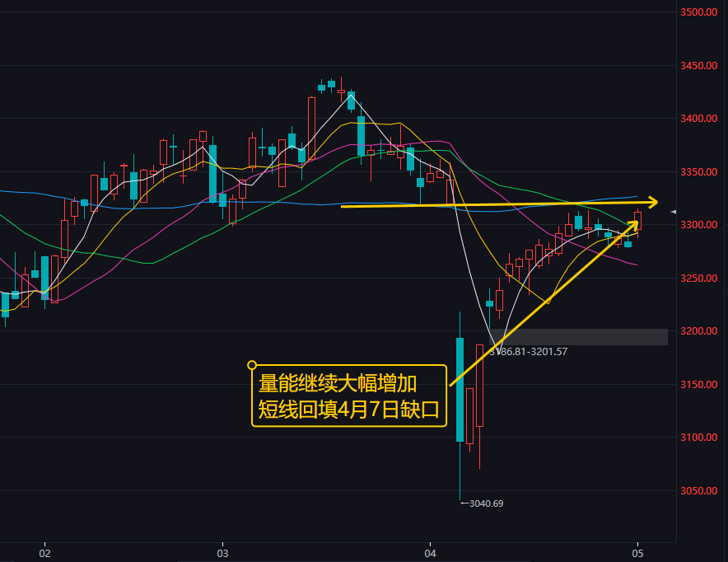Image resolution: width=728 pixels, height=562 pixels.
Task: Click the 3300.00 price axis label
Action: pyautogui.click(x=698, y=225)
